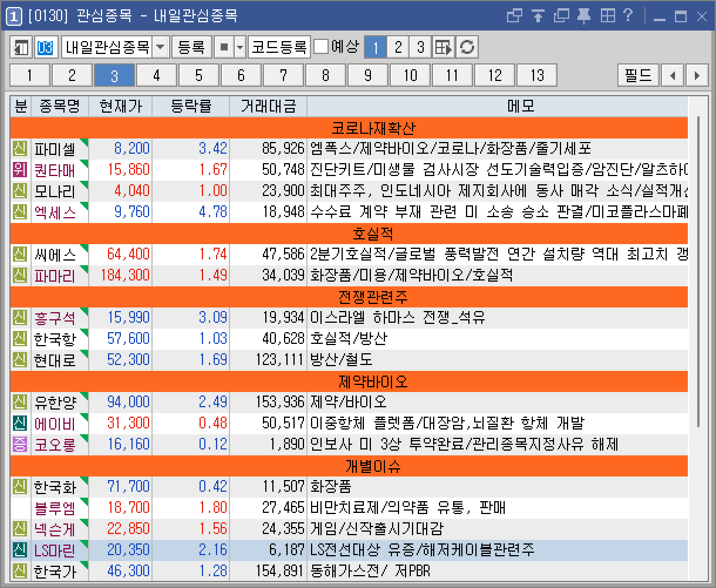Screen dimensions: 716x588
Task: Click price 184,300 in 파마리 row
Action: (125, 275)
